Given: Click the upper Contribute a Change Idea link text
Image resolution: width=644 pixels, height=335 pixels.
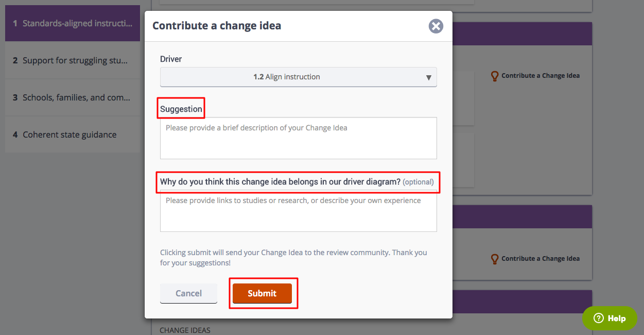Looking at the screenshot, I should click(541, 75).
